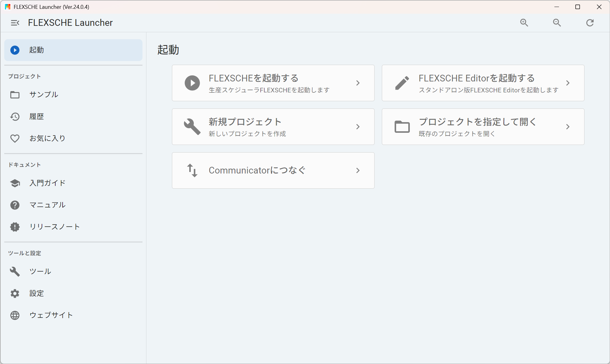Open 履歴 history in the sidebar
The width and height of the screenshot is (610, 364).
tap(36, 117)
